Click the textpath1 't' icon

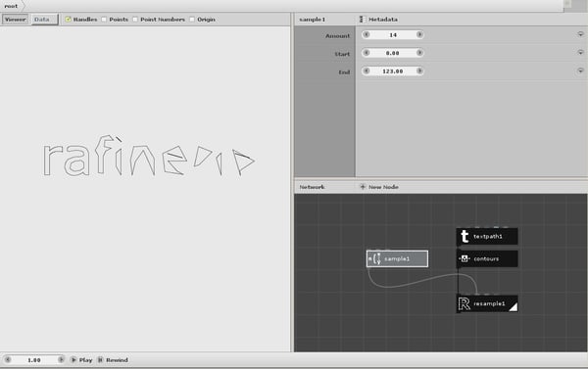465,237
